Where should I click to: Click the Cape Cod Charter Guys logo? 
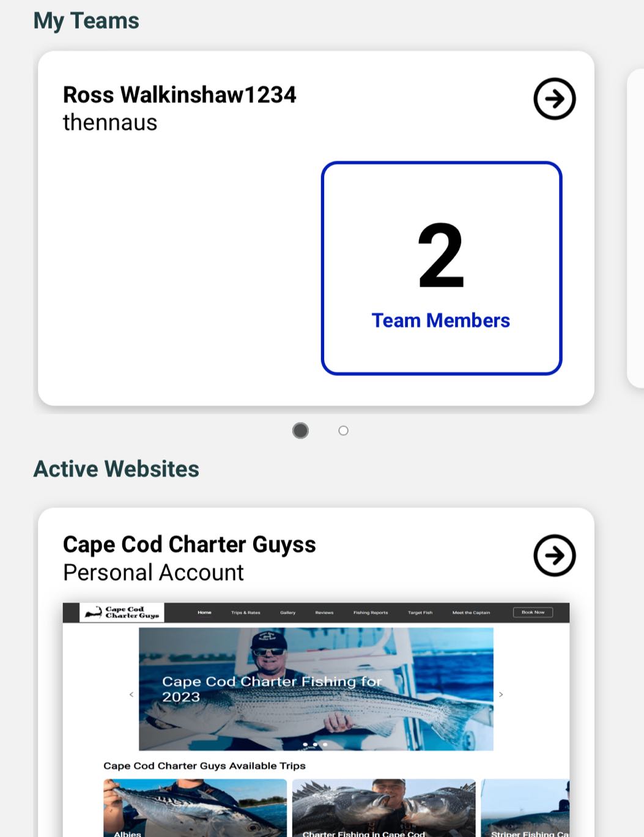(x=122, y=613)
